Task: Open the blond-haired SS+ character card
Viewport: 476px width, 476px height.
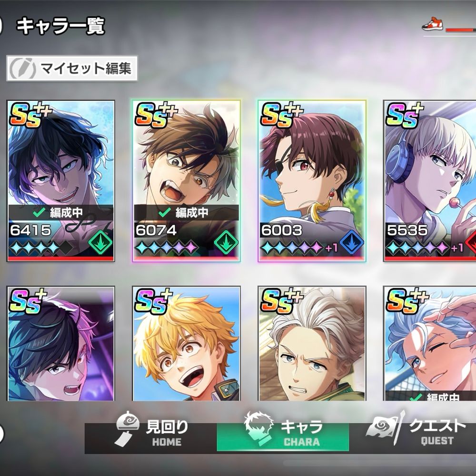Action: coord(187,343)
